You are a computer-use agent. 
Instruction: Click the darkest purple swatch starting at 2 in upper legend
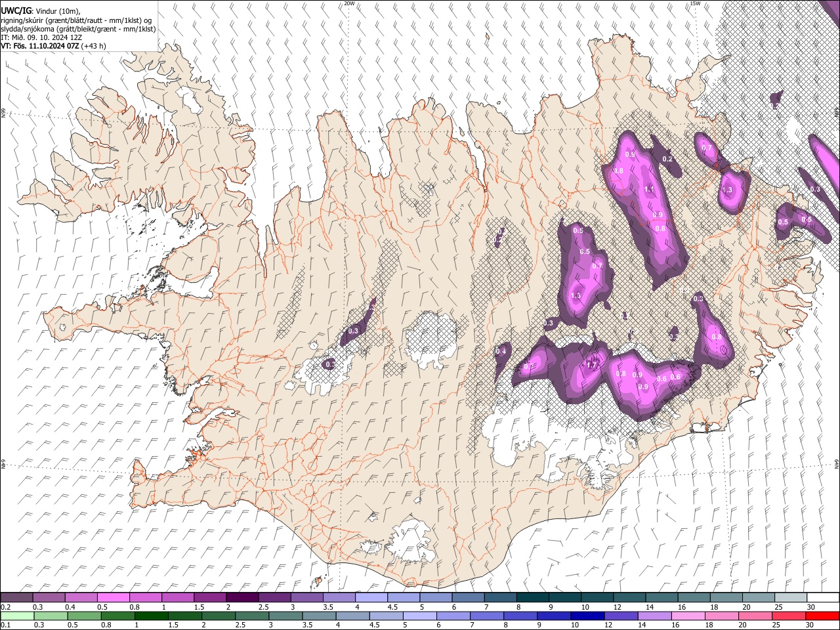click(241, 598)
